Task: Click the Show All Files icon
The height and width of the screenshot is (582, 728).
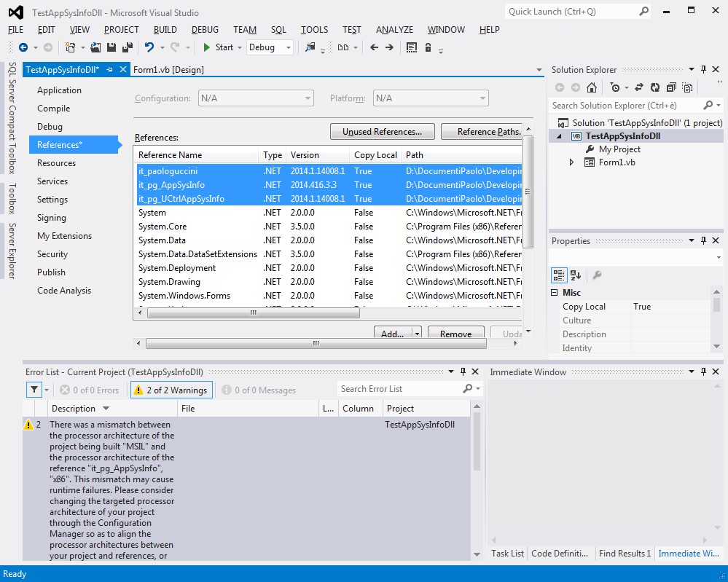Action: (x=688, y=87)
